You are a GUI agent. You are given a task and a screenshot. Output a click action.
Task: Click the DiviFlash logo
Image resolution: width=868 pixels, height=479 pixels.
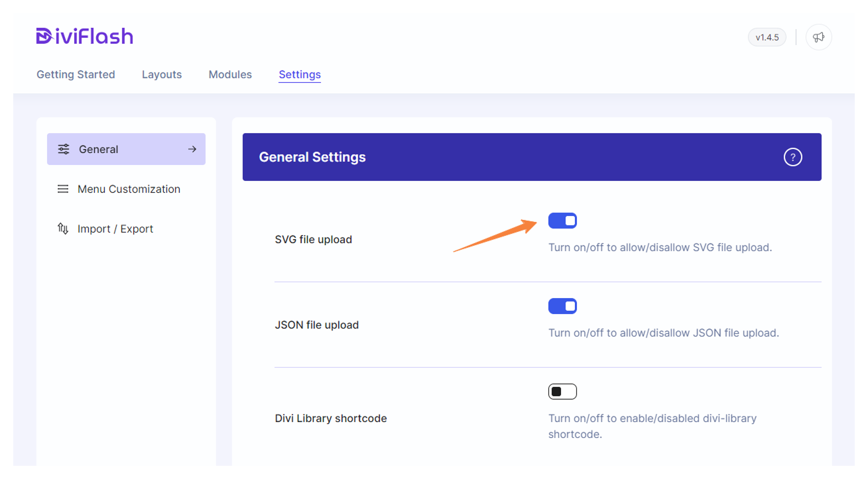click(x=85, y=36)
